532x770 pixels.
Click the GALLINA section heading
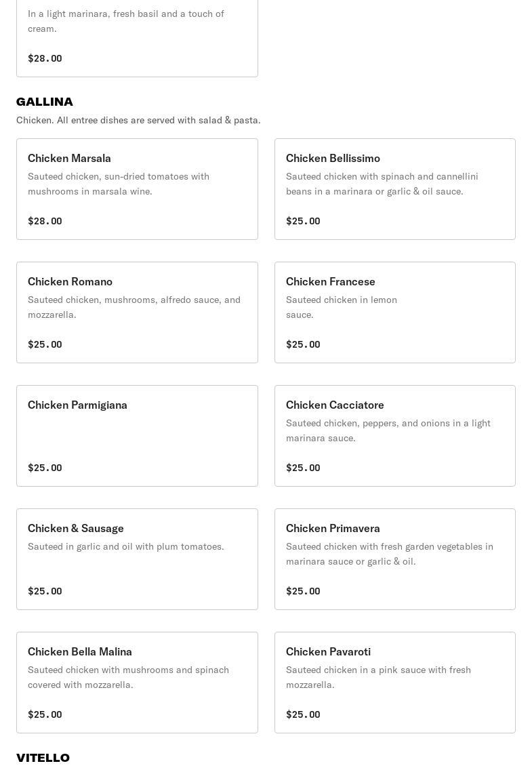[45, 102]
